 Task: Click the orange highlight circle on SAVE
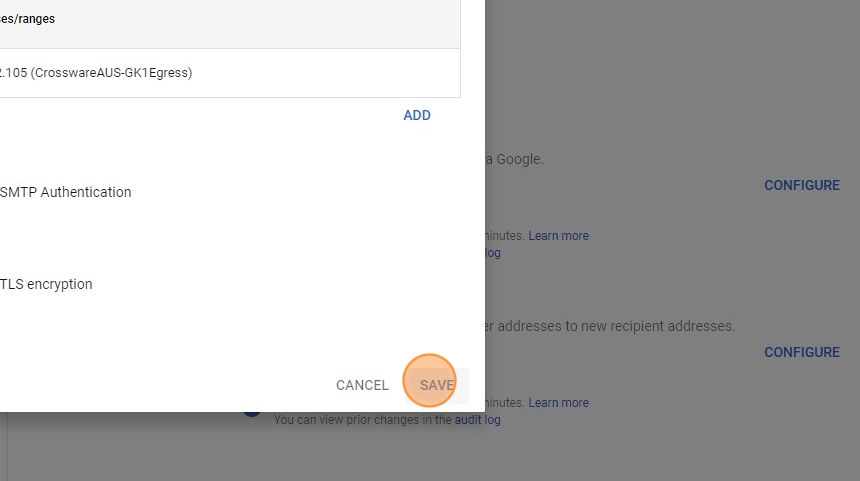pos(430,380)
